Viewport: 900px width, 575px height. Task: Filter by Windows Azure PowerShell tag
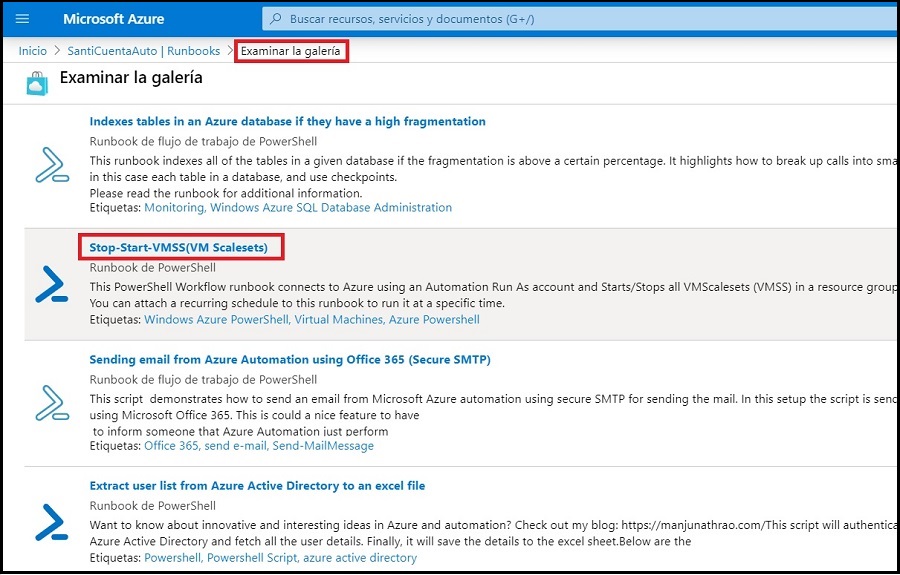click(x=216, y=319)
